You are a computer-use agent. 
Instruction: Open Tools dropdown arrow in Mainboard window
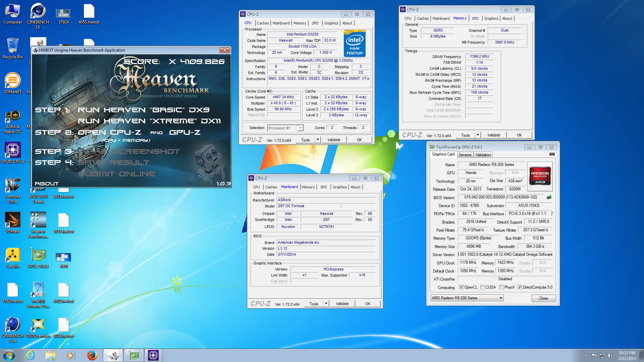coord(326,304)
